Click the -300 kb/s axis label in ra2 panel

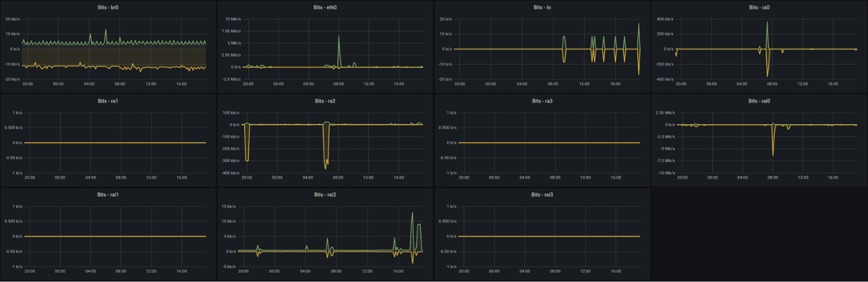tap(230, 161)
